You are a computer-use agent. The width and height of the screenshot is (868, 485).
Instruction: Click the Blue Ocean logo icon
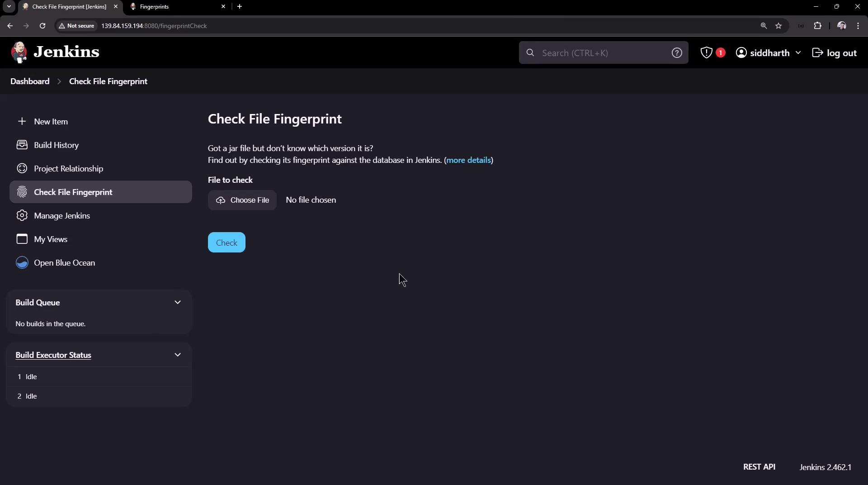[x=22, y=262]
